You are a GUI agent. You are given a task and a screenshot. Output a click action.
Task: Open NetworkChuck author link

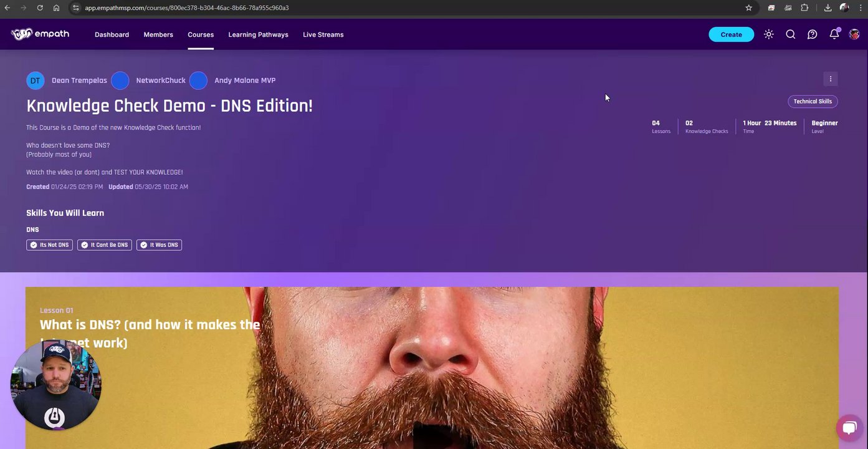[x=161, y=80]
